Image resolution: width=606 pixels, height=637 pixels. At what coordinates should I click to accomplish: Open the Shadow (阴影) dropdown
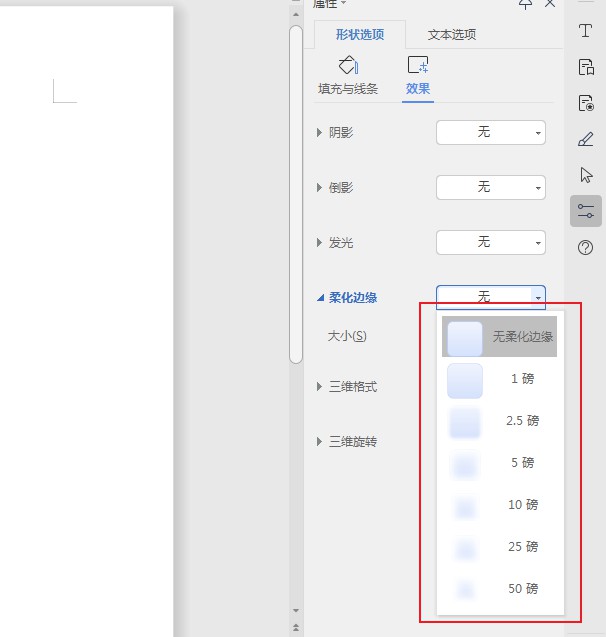coord(491,132)
